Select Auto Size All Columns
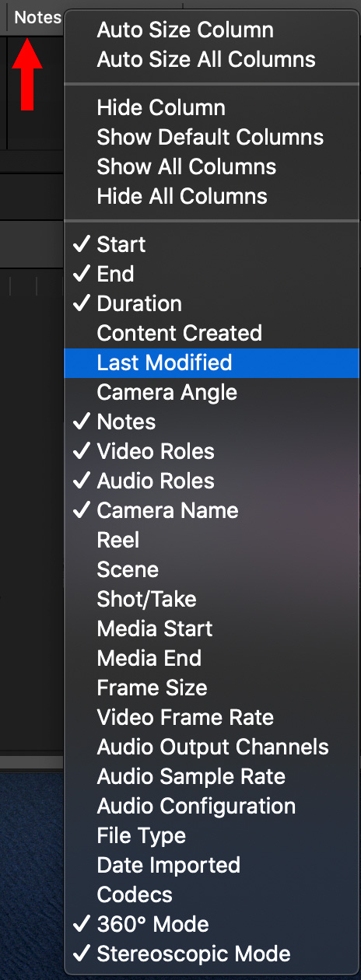Screen dimensions: 361x980 tap(212, 60)
